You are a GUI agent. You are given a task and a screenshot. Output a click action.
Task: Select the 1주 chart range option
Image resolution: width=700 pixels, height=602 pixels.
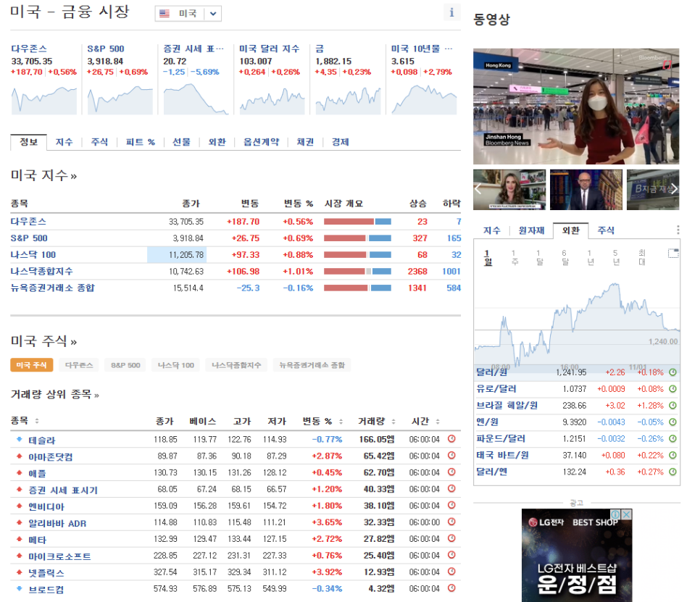514,257
